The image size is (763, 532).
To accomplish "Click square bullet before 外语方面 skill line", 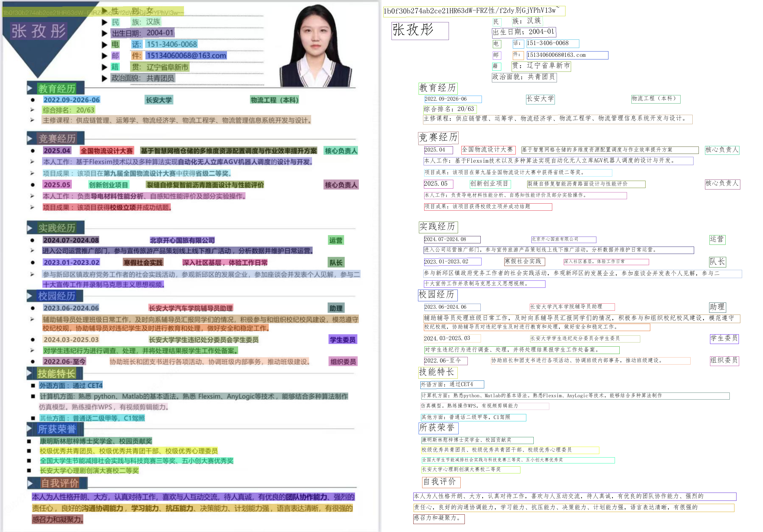I will click(x=33, y=385).
